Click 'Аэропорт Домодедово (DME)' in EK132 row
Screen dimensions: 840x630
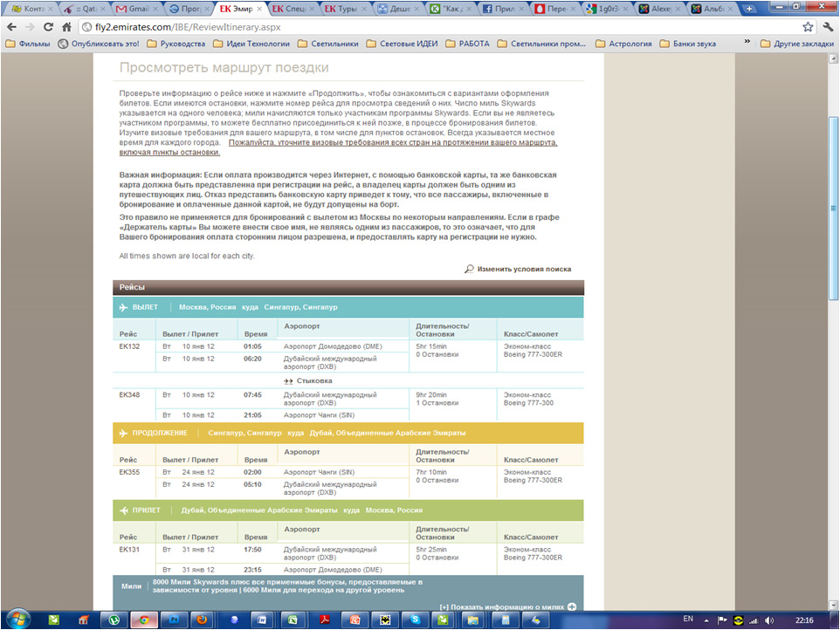333,346
